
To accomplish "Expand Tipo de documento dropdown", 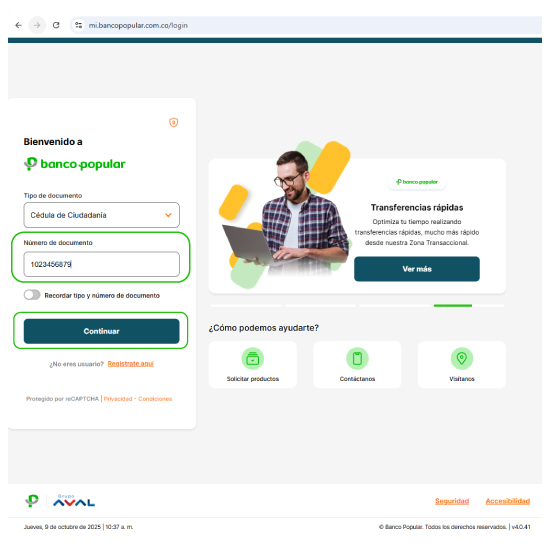I will click(x=101, y=215).
